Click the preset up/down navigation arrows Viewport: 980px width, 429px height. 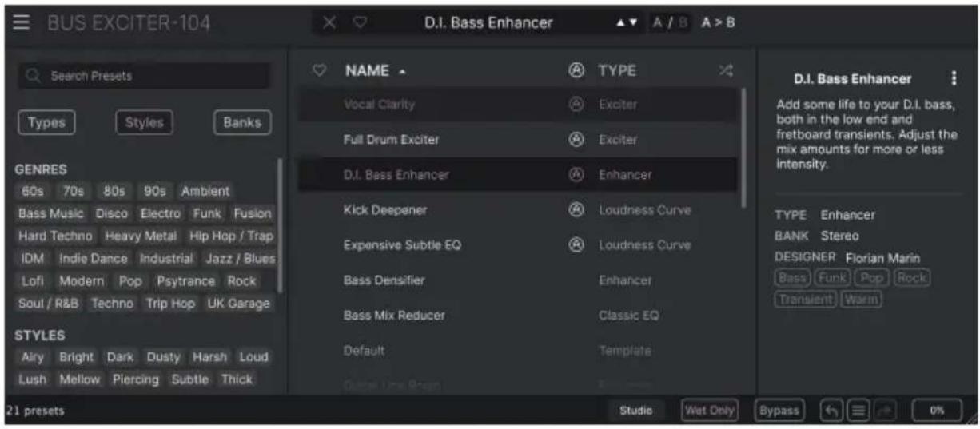[626, 23]
